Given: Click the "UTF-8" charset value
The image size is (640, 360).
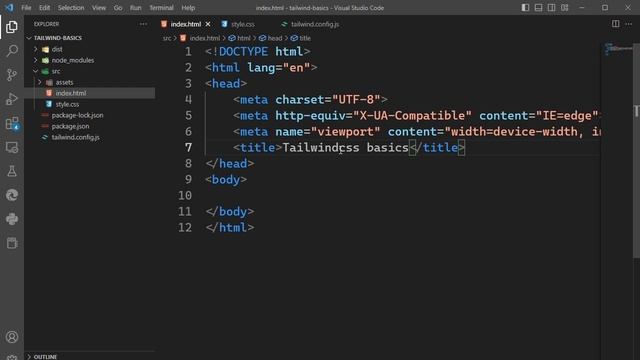Looking at the screenshot, I should [356, 100].
